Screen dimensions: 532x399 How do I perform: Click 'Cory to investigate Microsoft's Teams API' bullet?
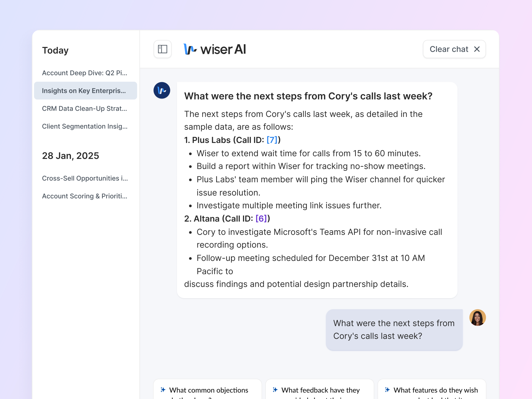(x=319, y=238)
